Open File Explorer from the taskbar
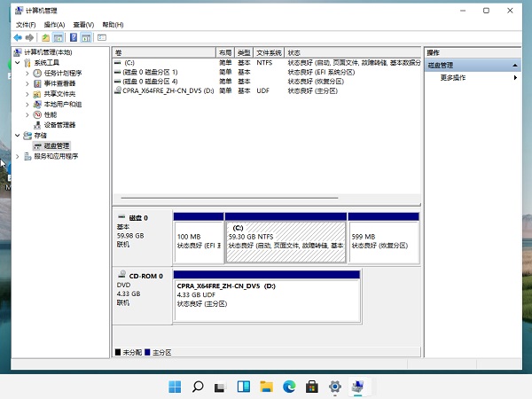 coord(266,387)
